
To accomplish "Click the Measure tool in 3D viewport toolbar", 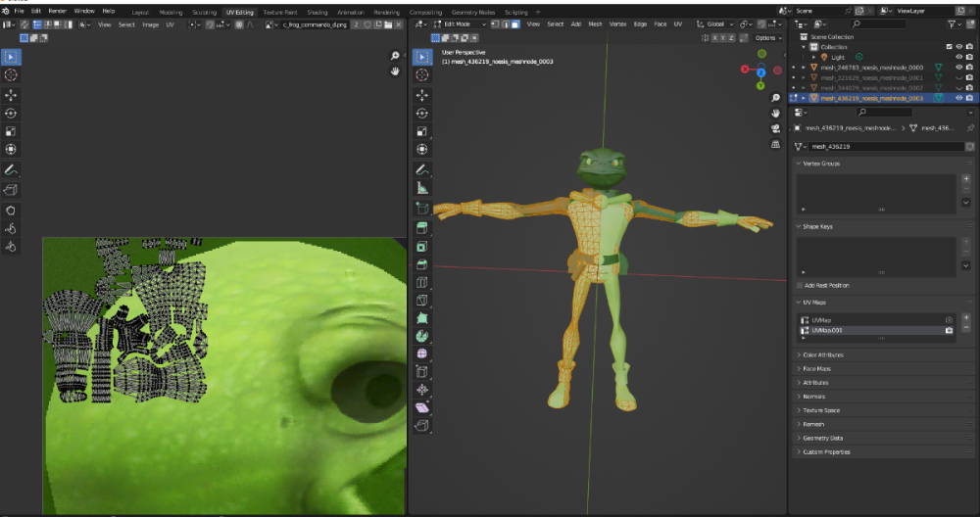I will [422, 188].
